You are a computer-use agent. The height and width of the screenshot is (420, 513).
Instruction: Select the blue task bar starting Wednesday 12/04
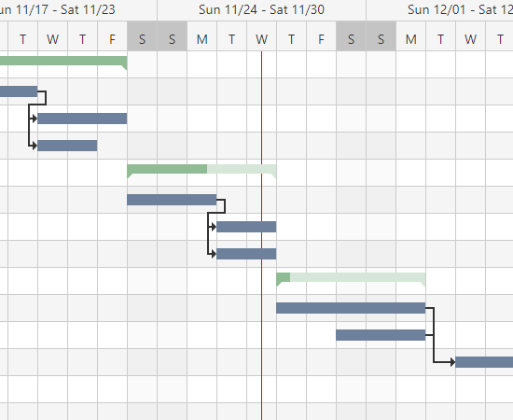pyautogui.click(x=484, y=362)
